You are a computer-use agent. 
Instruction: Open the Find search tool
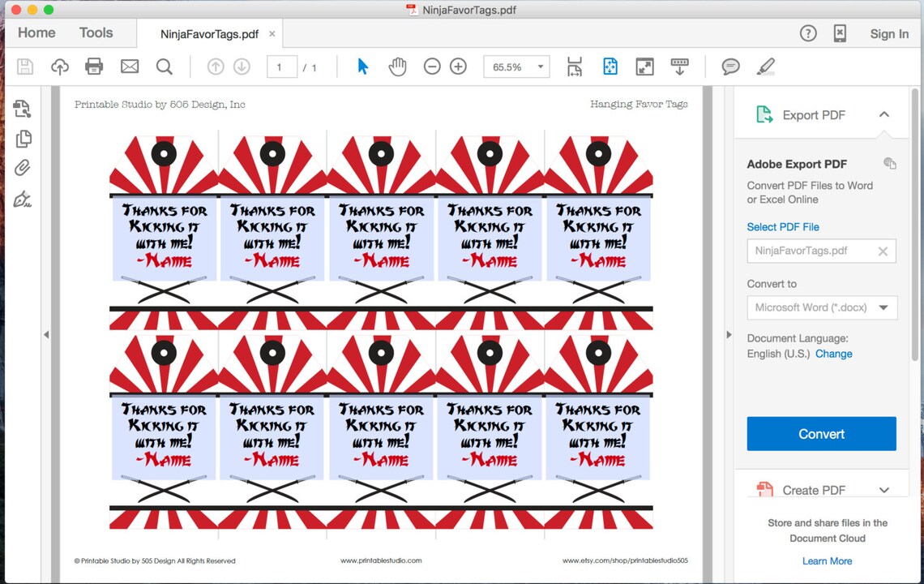(165, 67)
